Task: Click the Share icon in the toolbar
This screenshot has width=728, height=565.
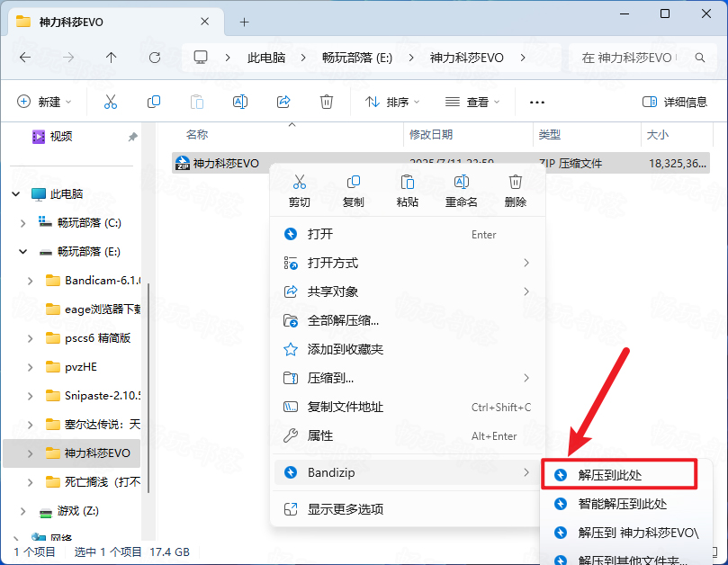Action: point(283,102)
